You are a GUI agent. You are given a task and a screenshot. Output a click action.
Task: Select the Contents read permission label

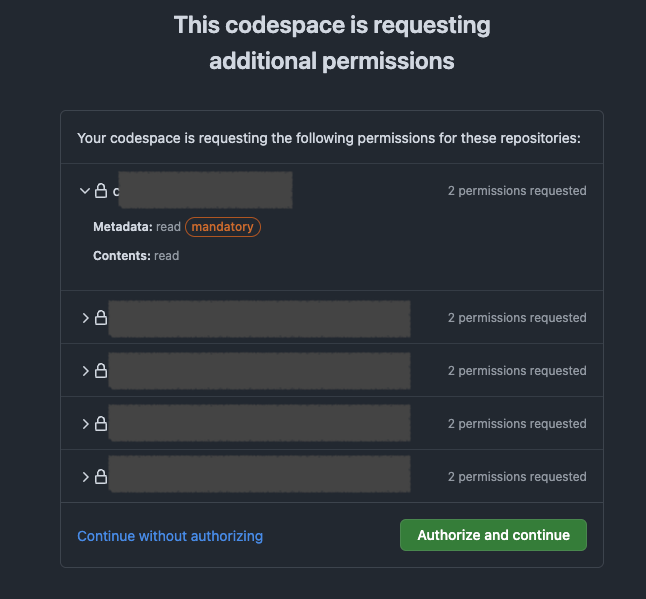tap(136, 256)
